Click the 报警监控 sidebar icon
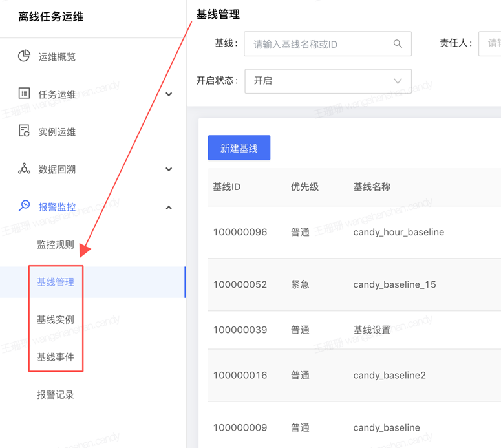 point(24,206)
